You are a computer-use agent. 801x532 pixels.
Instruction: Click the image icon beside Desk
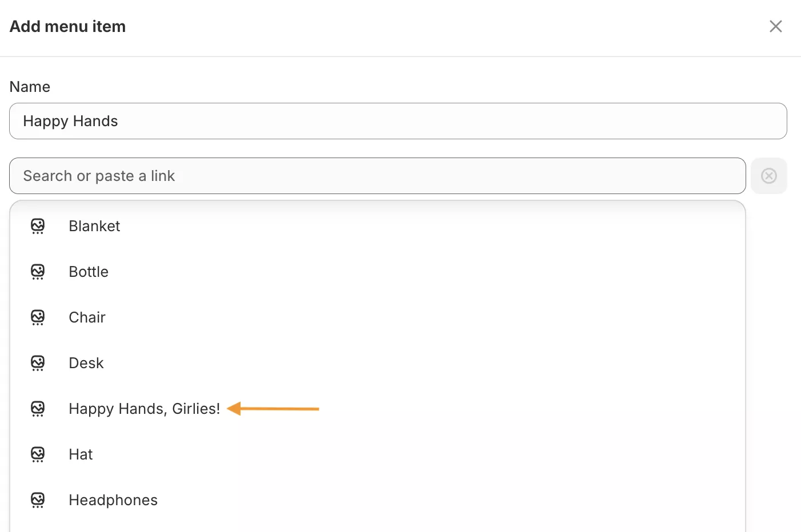(x=38, y=363)
